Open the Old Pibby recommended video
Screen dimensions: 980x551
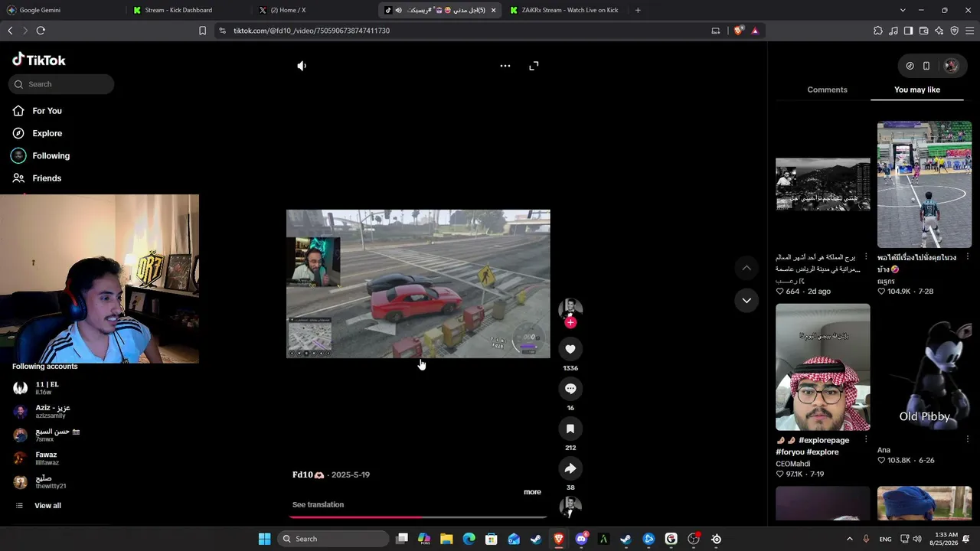tap(924, 367)
